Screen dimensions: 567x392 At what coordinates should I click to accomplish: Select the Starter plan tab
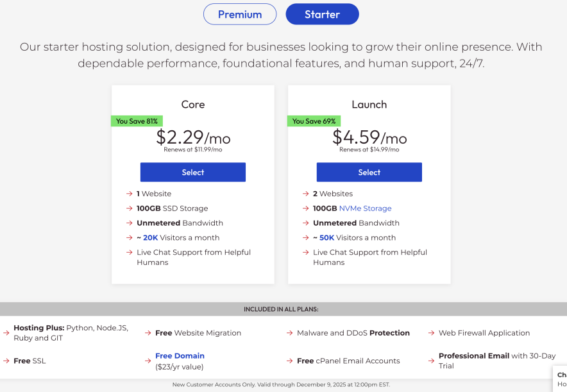point(322,13)
